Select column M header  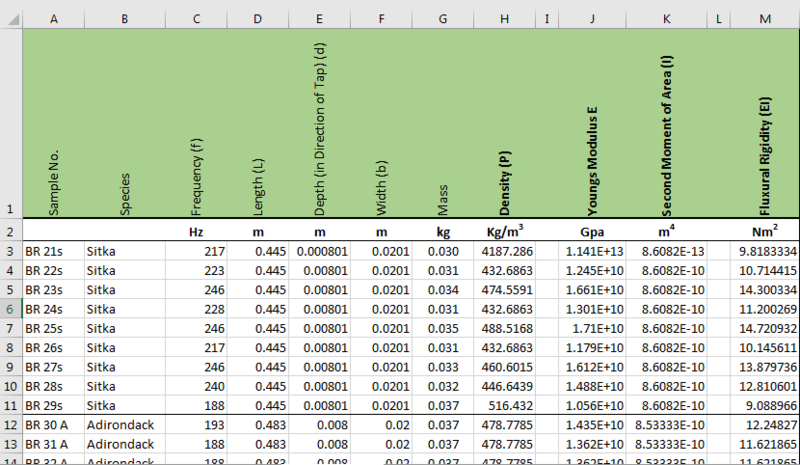click(x=765, y=19)
